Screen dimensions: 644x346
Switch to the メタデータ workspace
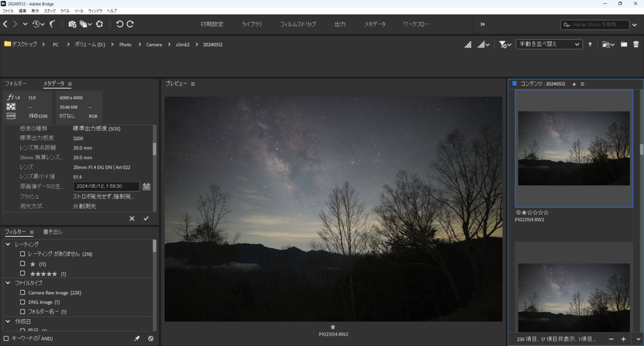click(375, 24)
